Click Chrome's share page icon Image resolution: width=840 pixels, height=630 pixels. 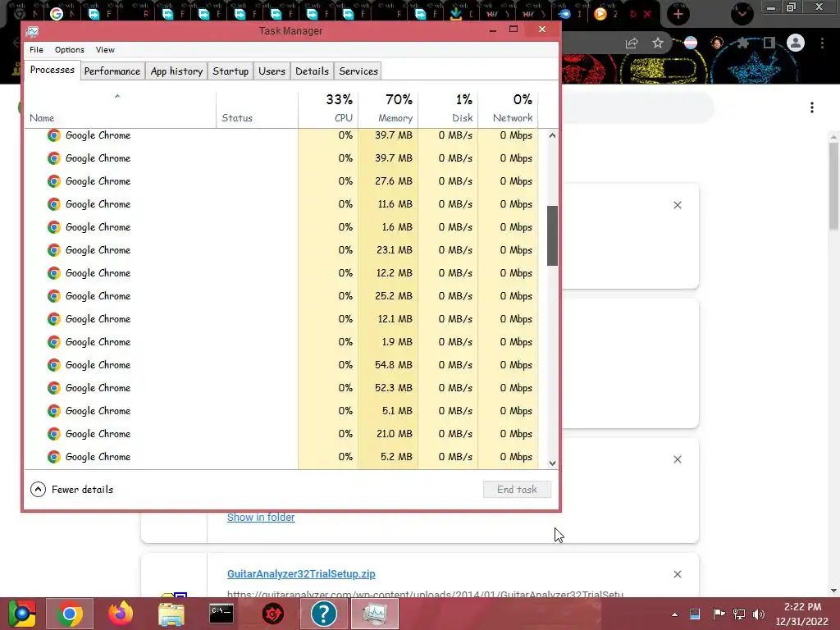(632, 43)
